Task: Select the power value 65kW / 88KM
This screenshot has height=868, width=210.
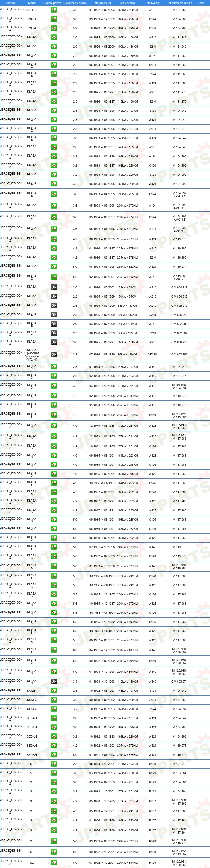Action: 128,287
